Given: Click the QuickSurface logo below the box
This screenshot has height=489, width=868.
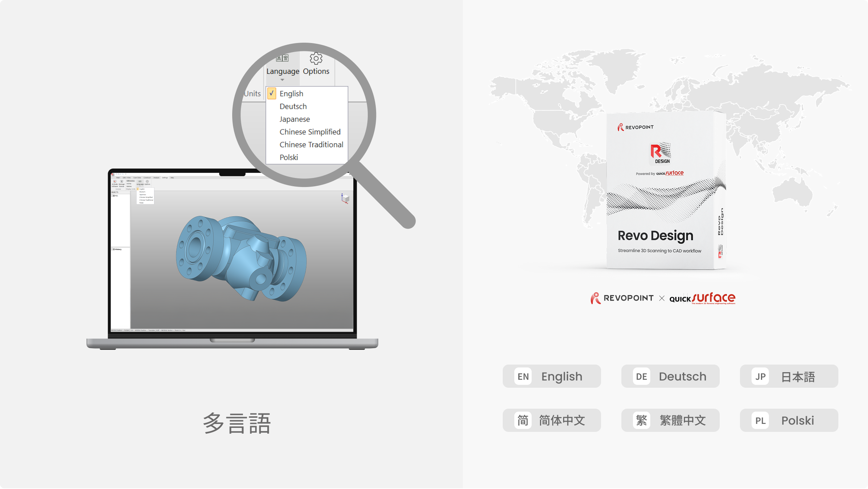Looking at the screenshot, I should point(702,298).
